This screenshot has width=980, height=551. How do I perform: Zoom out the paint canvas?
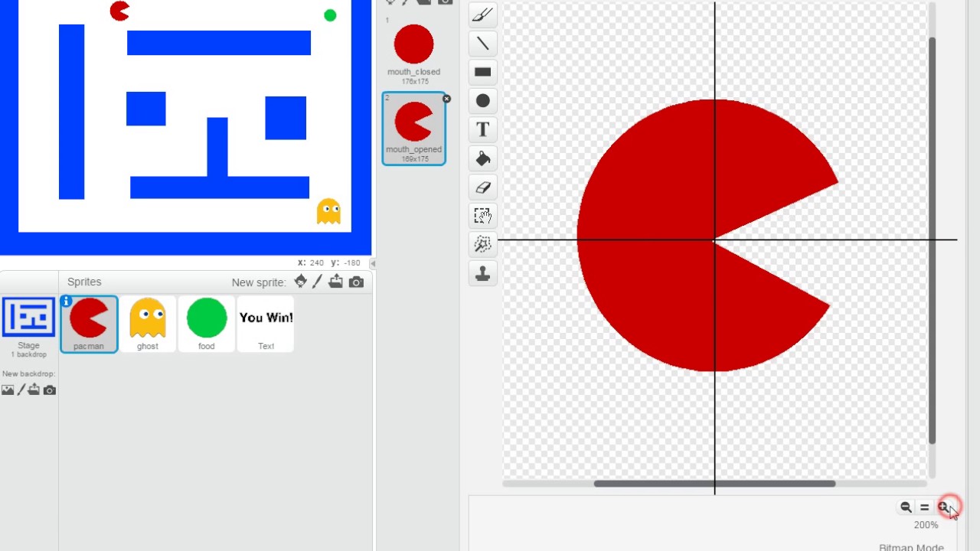[x=906, y=507]
